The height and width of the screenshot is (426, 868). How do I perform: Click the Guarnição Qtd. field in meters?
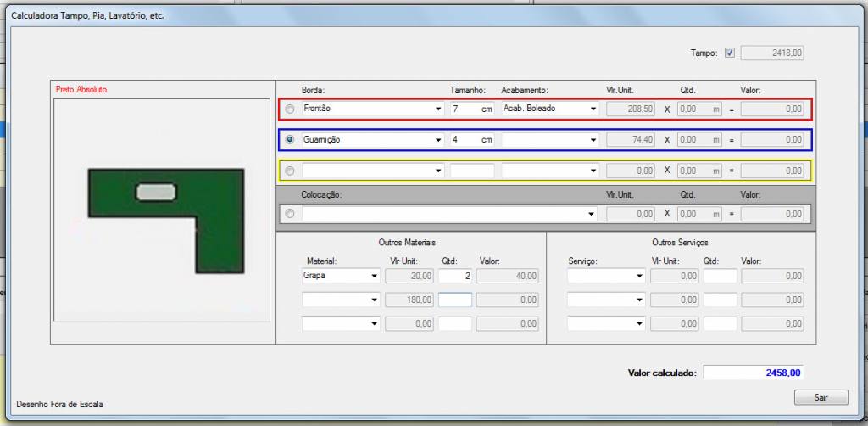pos(699,140)
